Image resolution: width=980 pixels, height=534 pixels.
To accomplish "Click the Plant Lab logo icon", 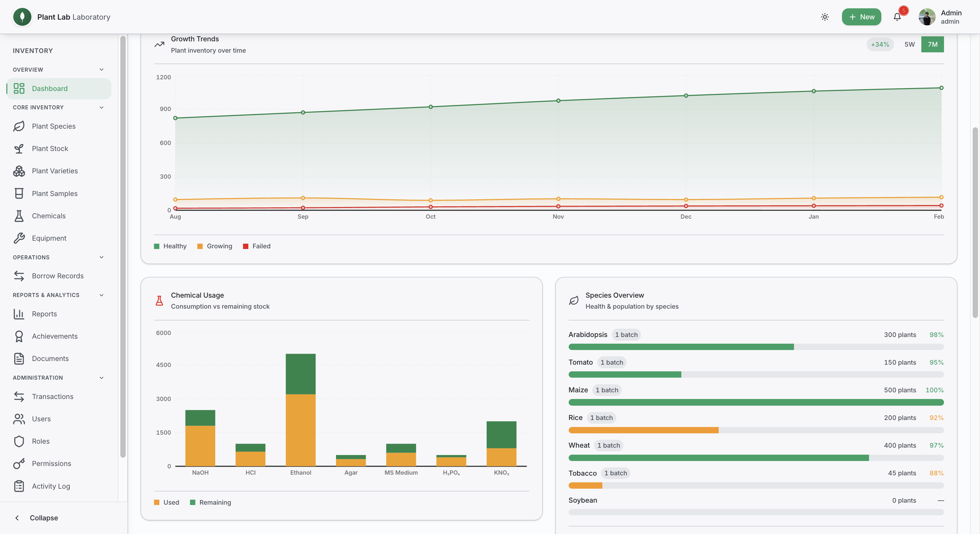I will [22, 17].
